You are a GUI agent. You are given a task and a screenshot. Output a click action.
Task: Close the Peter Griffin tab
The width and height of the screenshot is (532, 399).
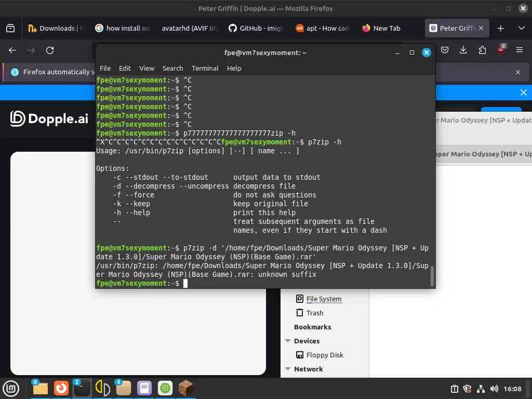[481, 28]
